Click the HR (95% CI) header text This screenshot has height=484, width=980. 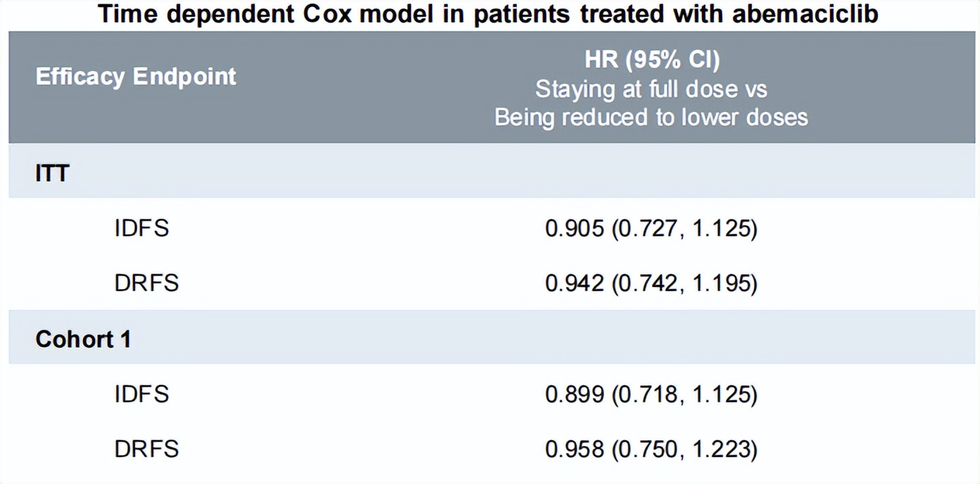click(x=651, y=60)
